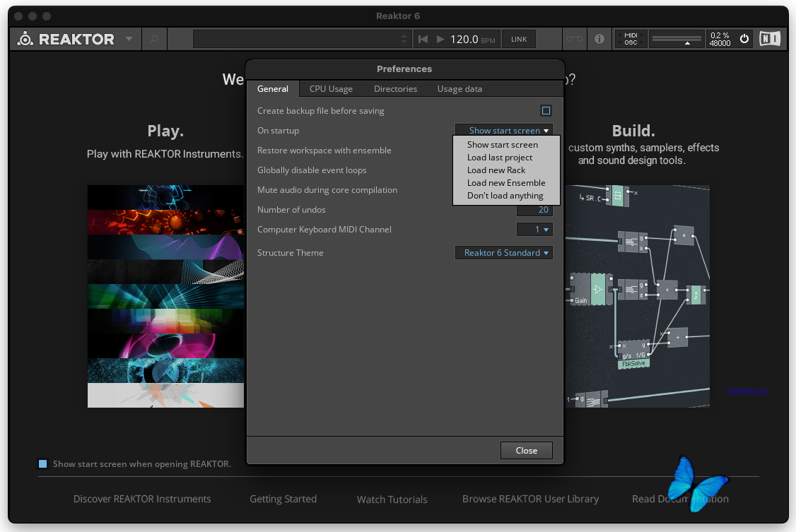Select Don't load anything option
796x532 pixels.
pos(505,196)
